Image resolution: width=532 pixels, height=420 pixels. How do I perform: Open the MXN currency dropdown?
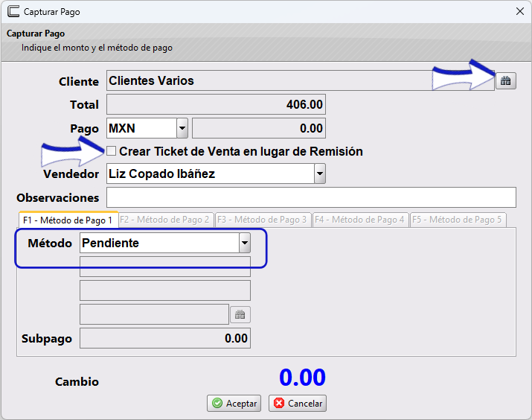point(182,128)
